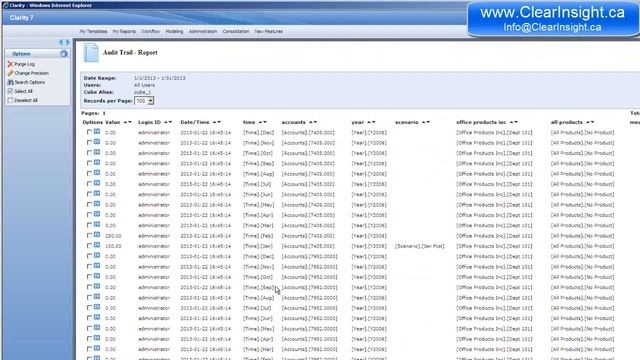Screen dimensions: 640x360
Task: Check the box for [Time].[Dec] account 7405.000 row
Action: pyautogui.click(x=89, y=133)
